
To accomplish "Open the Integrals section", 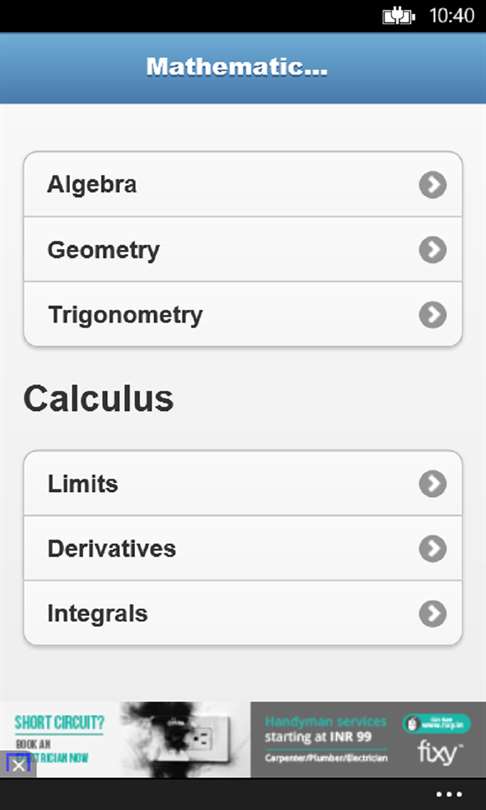I will 243,614.
